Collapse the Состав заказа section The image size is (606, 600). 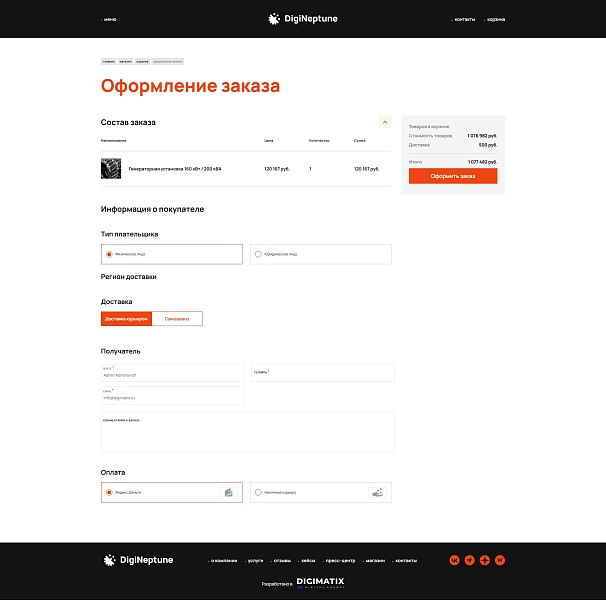tap(385, 122)
